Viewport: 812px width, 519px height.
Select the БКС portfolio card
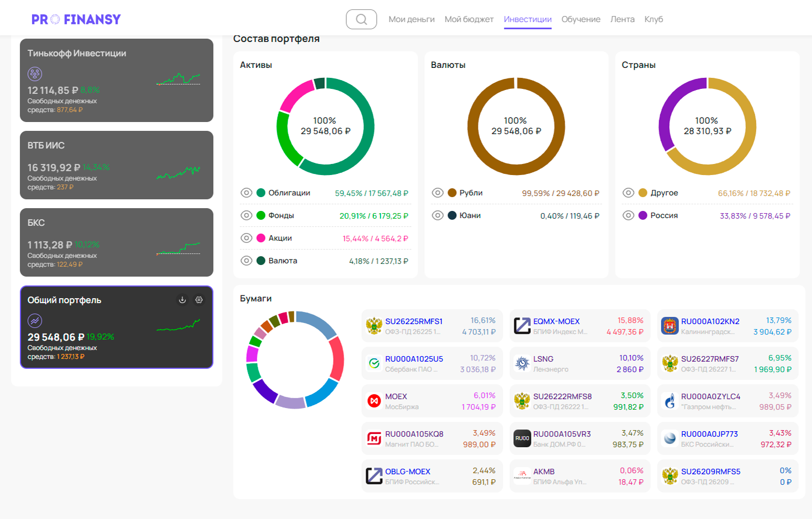tap(117, 242)
